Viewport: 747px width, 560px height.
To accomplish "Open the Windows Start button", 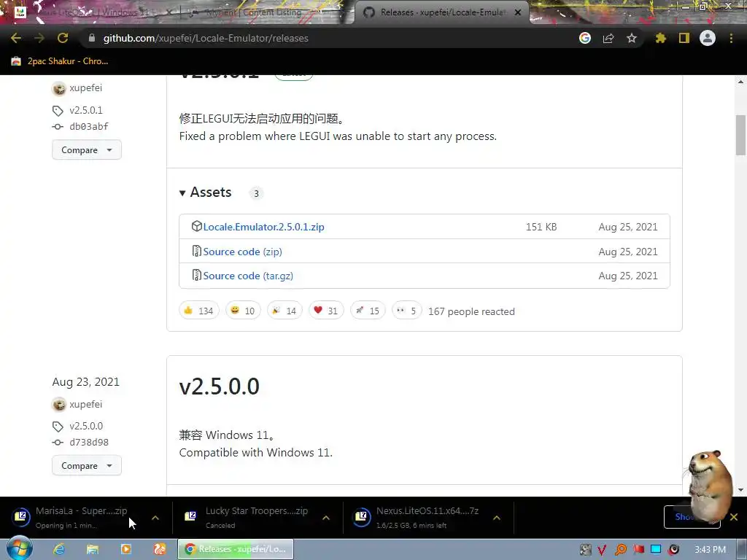I will (x=19, y=549).
